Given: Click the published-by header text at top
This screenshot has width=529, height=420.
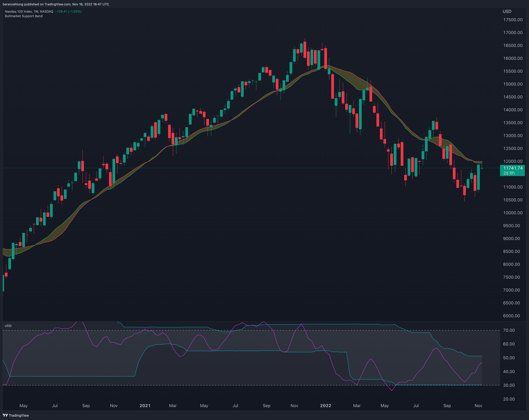Looking at the screenshot, I should click(56, 4).
